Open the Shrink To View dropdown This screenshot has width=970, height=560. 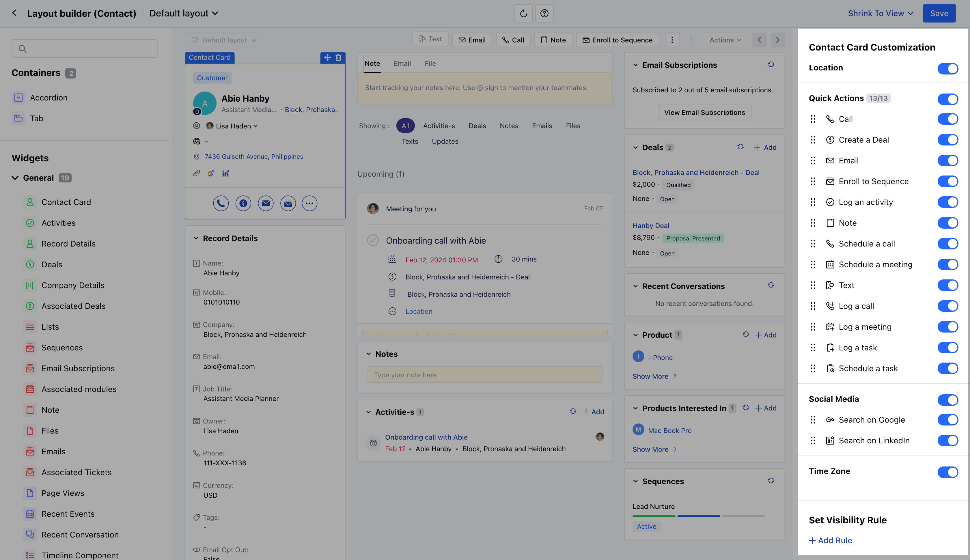(881, 14)
